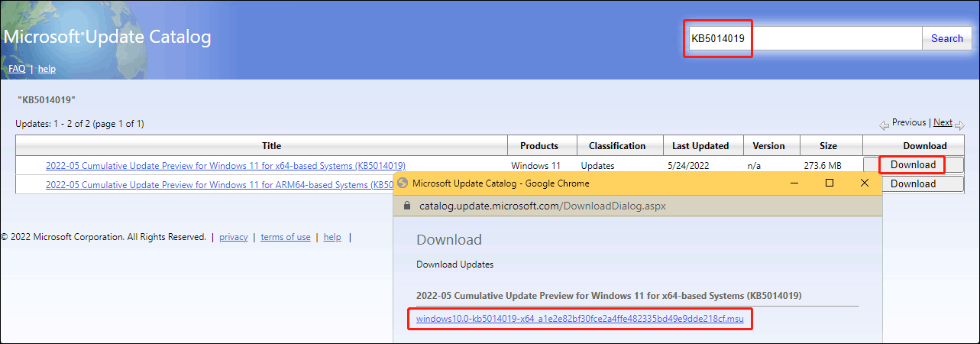
Task: Select the 'Updates' classification cell
Action: 597,165
